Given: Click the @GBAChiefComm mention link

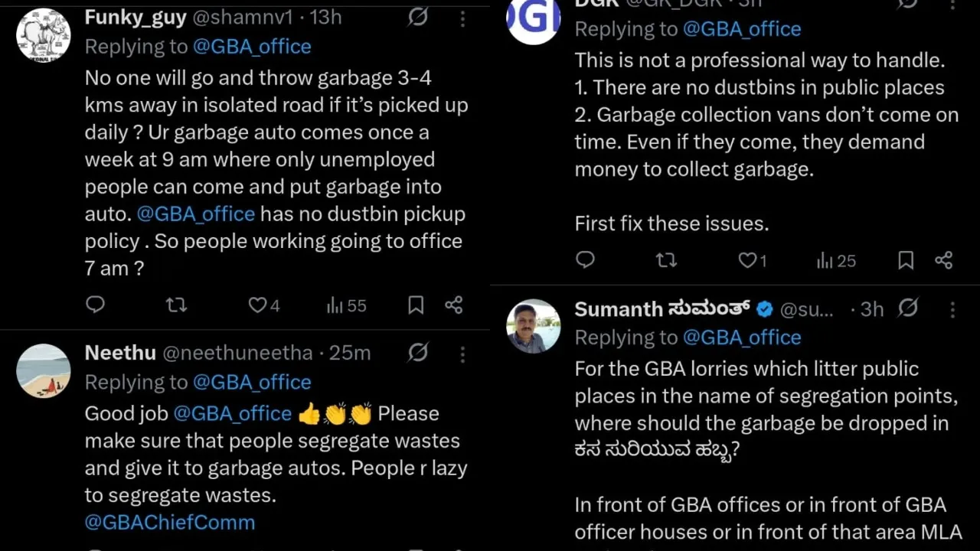Looking at the screenshot, I should [170, 523].
